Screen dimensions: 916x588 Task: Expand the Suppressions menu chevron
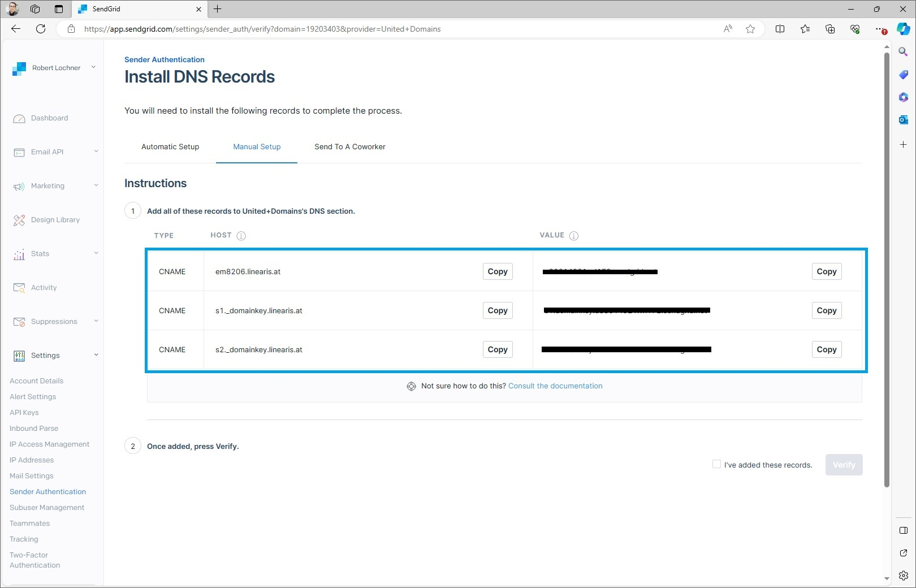96,321
